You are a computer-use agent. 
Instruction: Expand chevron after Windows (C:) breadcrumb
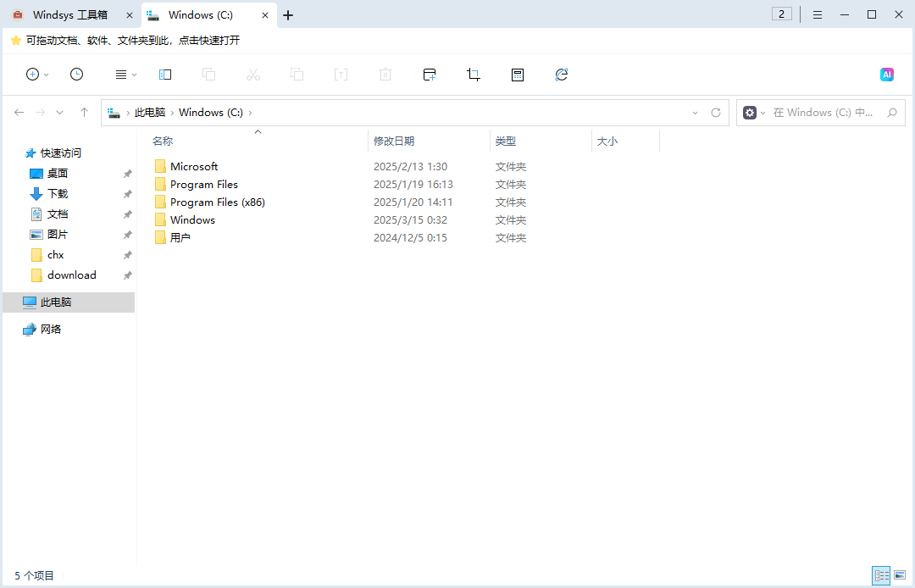(250, 114)
